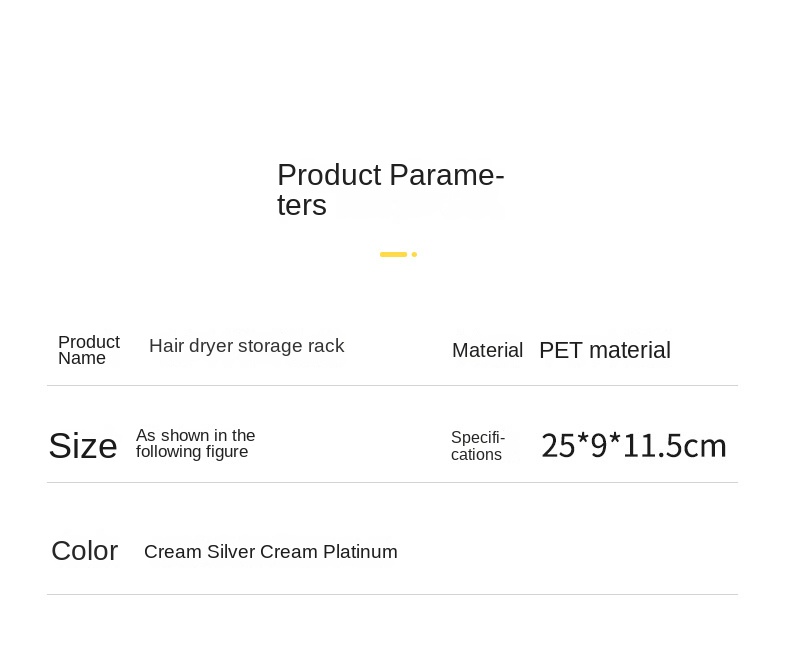Select the Specifications label
The height and width of the screenshot is (655, 790).
pyautogui.click(x=478, y=446)
